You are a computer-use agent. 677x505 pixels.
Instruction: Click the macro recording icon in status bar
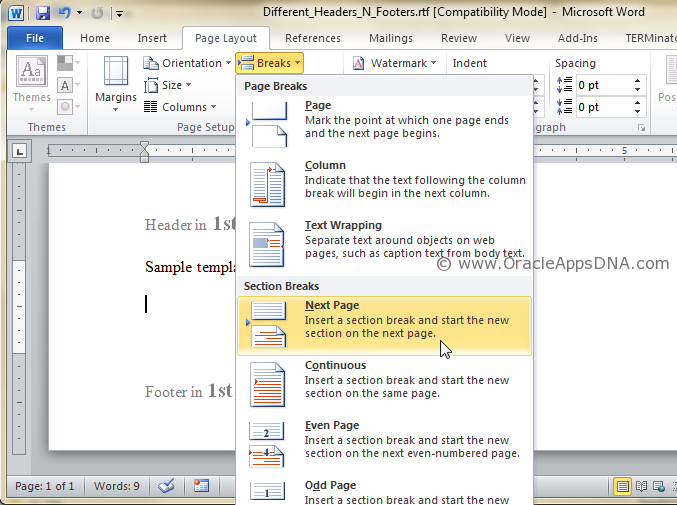[201, 486]
